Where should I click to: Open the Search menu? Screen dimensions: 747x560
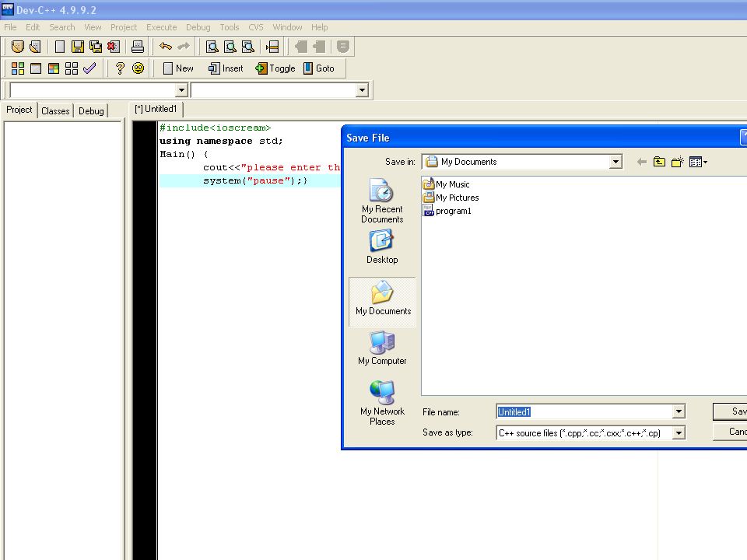[62, 27]
